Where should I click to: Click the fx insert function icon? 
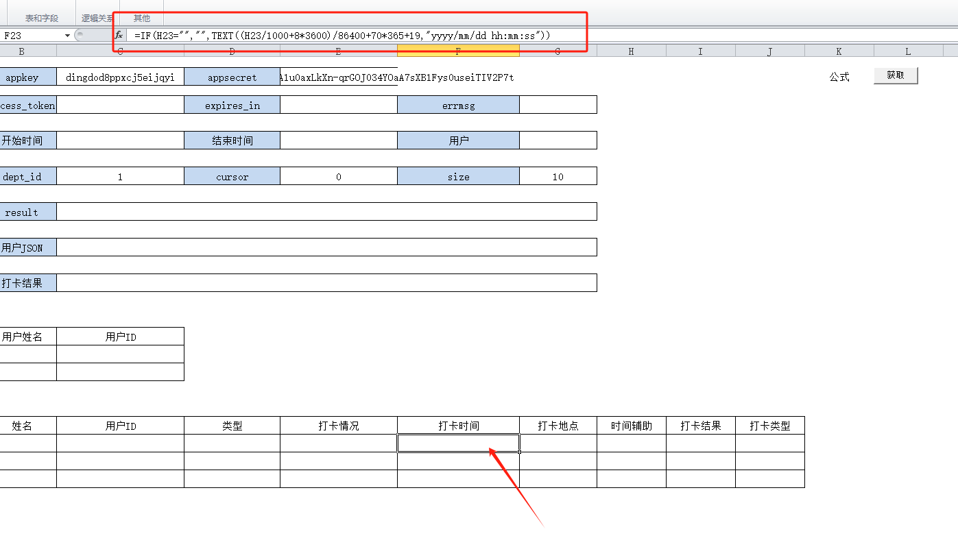(x=119, y=35)
